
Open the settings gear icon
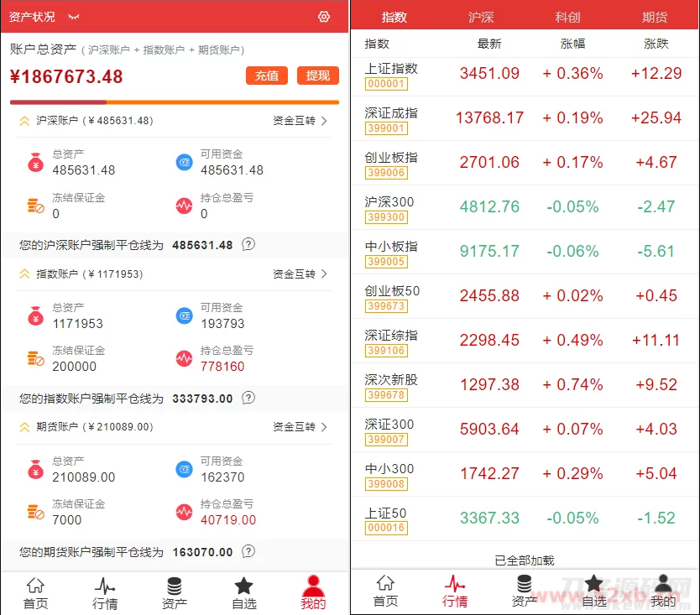coord(324,16)
